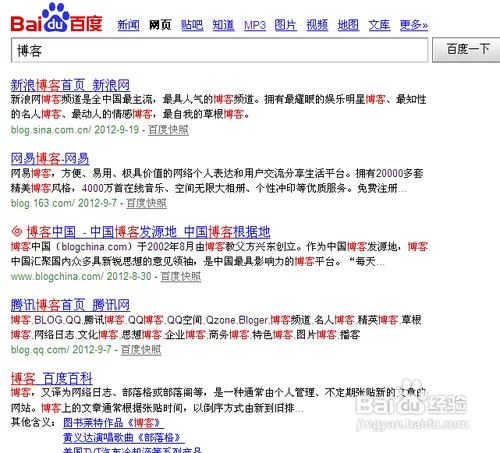500x453 pixels.
Task: Click the search box containing 博客
Action: click(x=219, y=50)
